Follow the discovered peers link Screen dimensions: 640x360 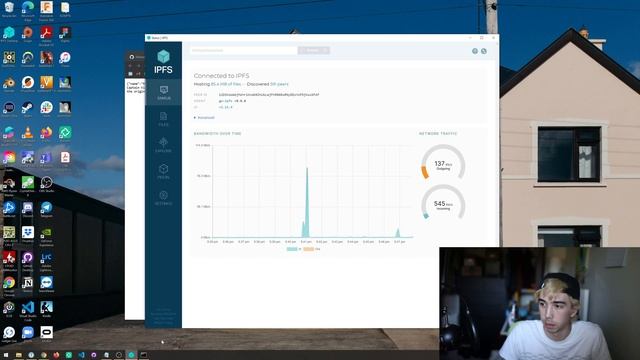point(279,84)
